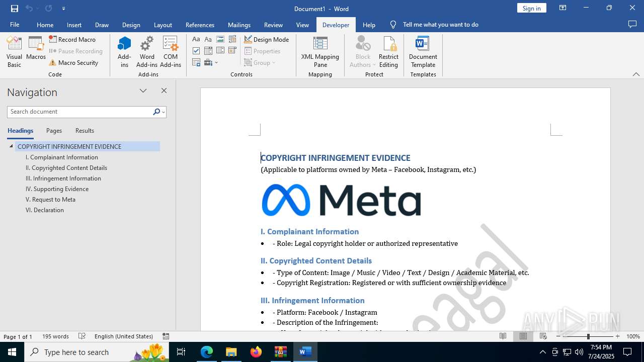Open the Add-ins store button
This screenshot has height=362, width=644.
pos(124,52)
